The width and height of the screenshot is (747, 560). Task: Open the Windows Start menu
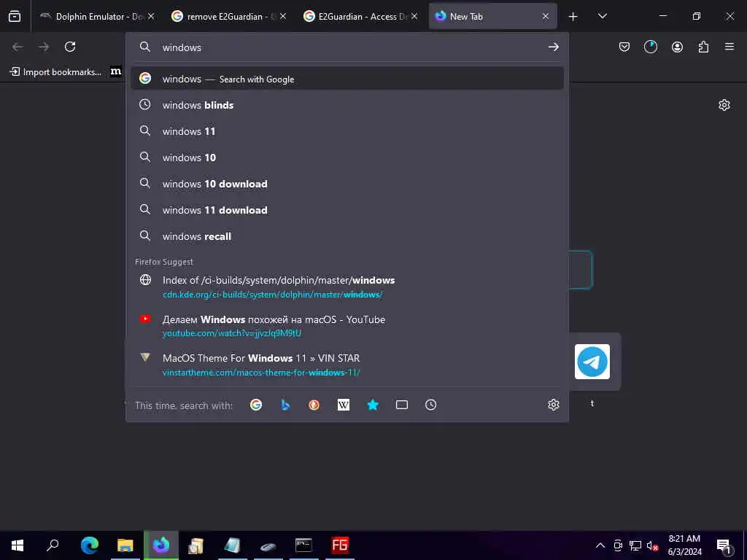click(x=18, y=545)
